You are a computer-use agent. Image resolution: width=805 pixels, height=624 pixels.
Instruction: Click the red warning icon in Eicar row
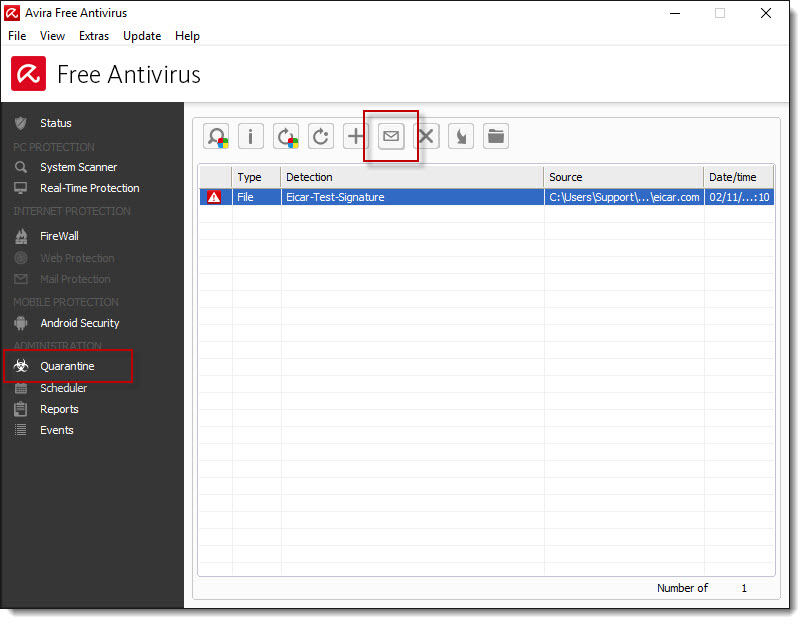[214, 197]
